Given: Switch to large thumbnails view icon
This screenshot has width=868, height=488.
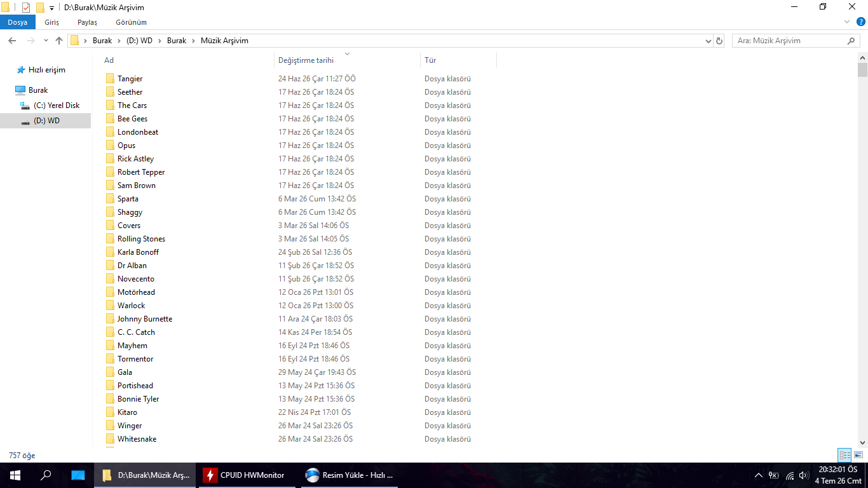Looking at the screenshot, I should [858, 455].
